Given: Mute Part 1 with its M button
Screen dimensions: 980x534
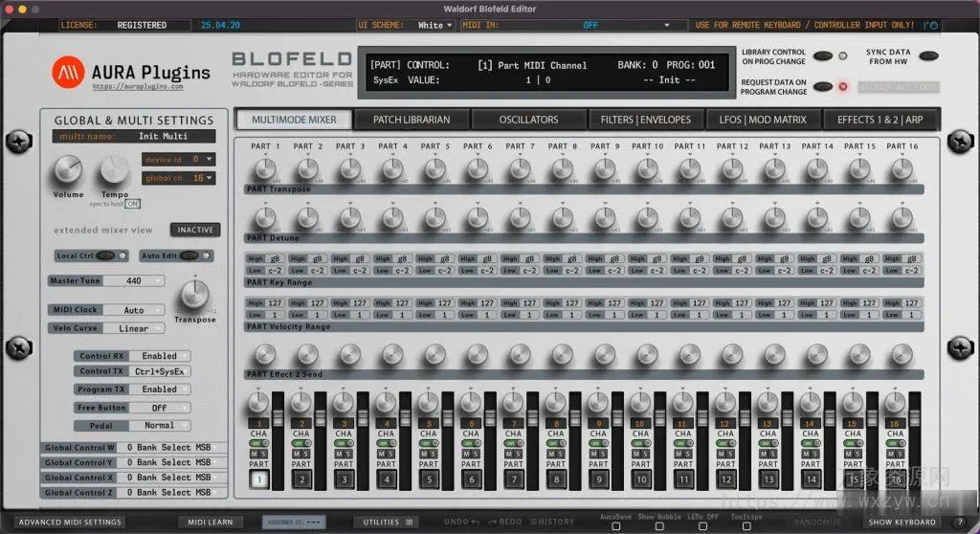Looking at the screenshot, I should click(x=255, y=454).
